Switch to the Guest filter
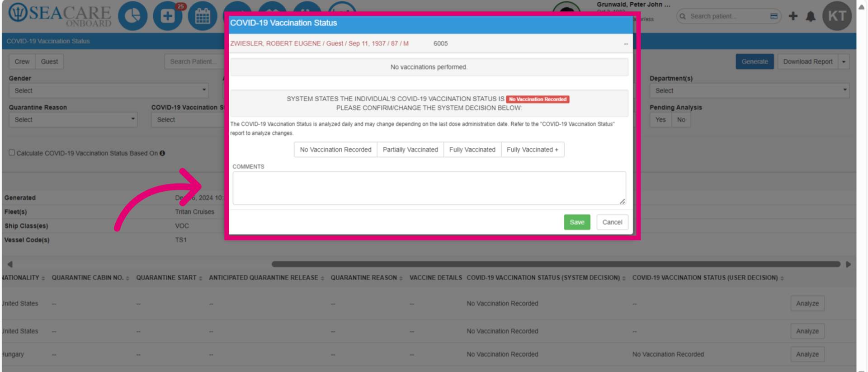 click(x=49, y=61)
